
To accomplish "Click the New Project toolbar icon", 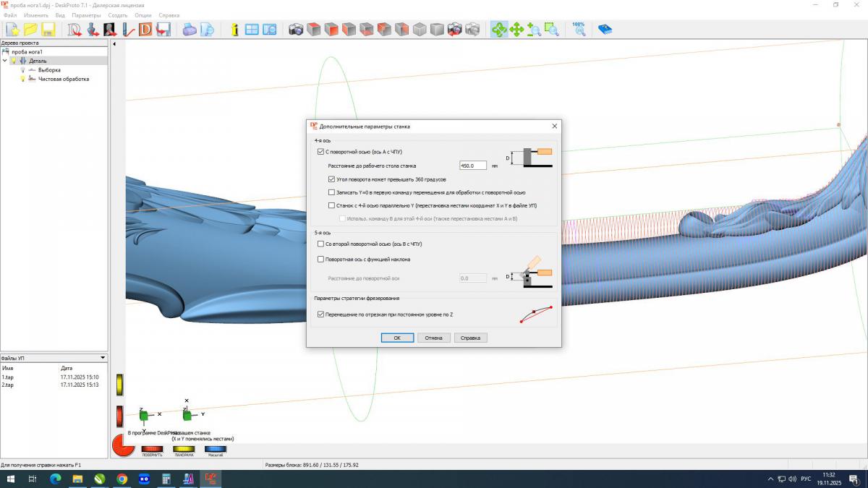I will [x=12, y=30].
